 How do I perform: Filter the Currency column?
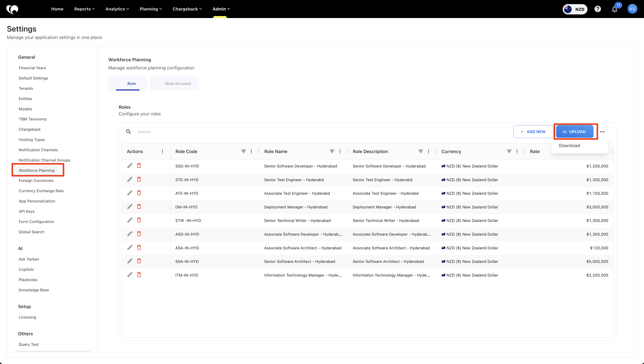[x=509, y=151]
